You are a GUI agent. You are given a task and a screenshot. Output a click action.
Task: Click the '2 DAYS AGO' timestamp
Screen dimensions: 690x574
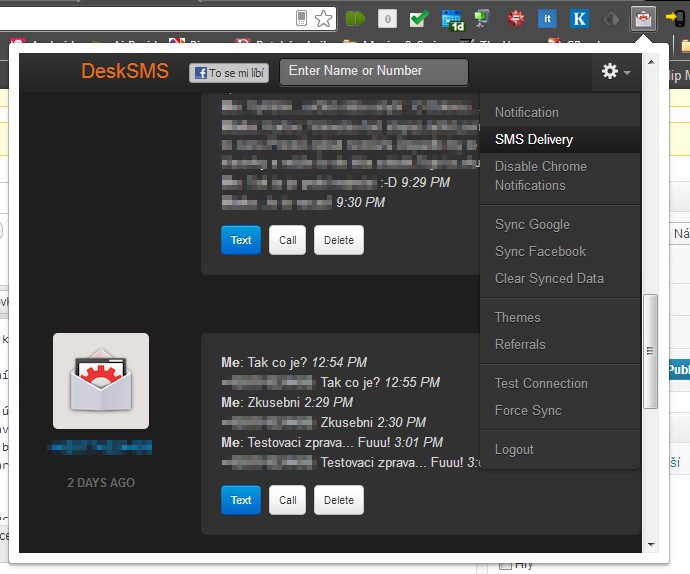pos(101,482)
